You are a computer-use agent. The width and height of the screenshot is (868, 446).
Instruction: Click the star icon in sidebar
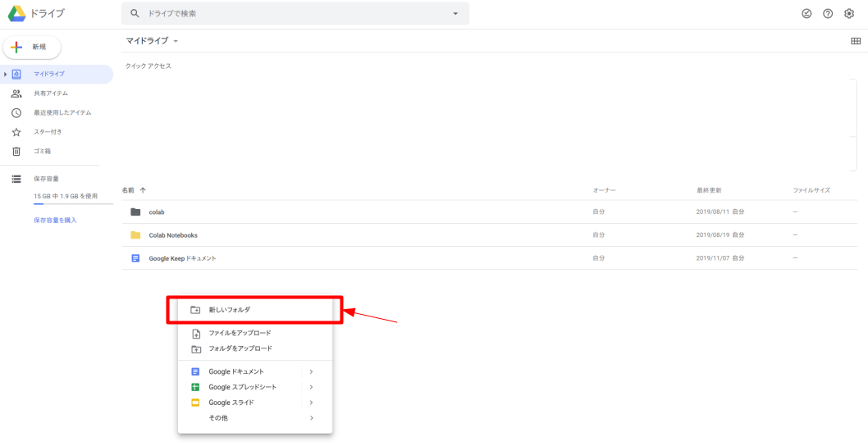[x=16, y=132]
